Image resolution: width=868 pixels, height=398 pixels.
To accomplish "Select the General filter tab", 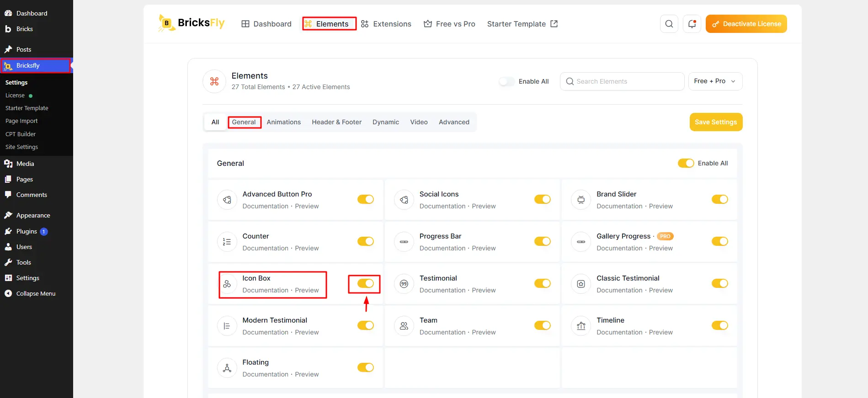I will (x=244, y=122).
